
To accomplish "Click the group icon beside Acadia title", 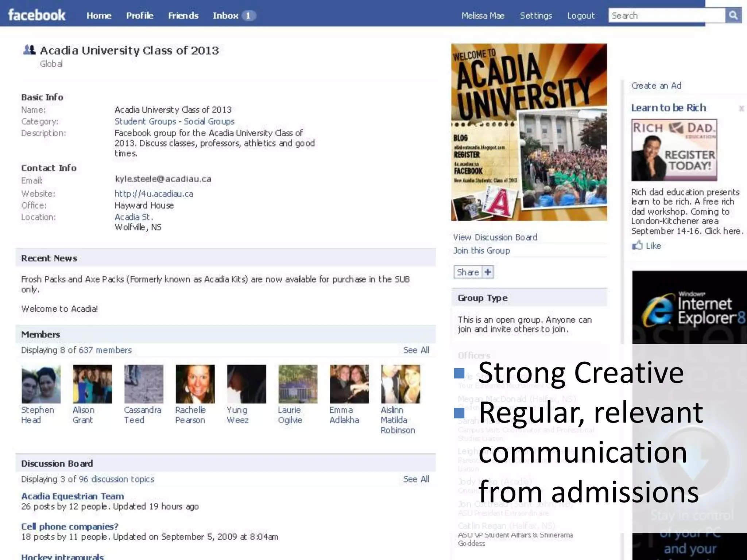I will point(29,50).
